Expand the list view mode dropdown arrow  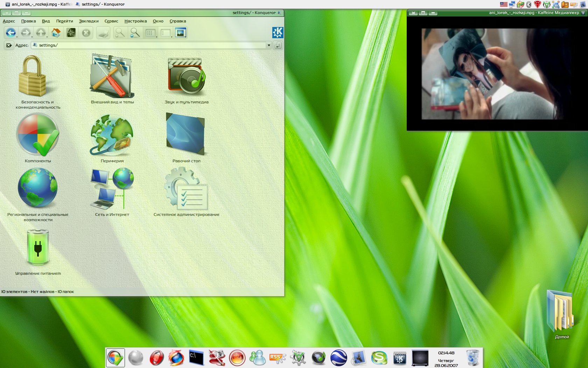[171, 36]
